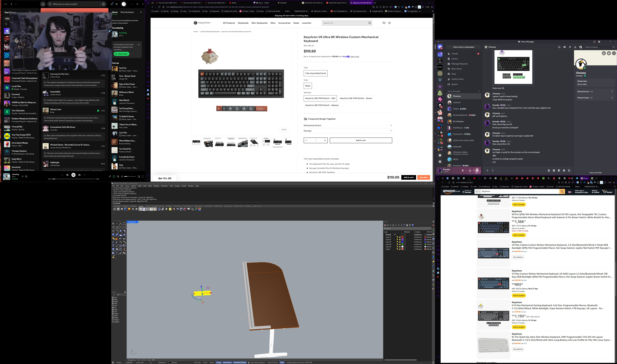Open the Analyze menu in Rhino

[177, 186]
